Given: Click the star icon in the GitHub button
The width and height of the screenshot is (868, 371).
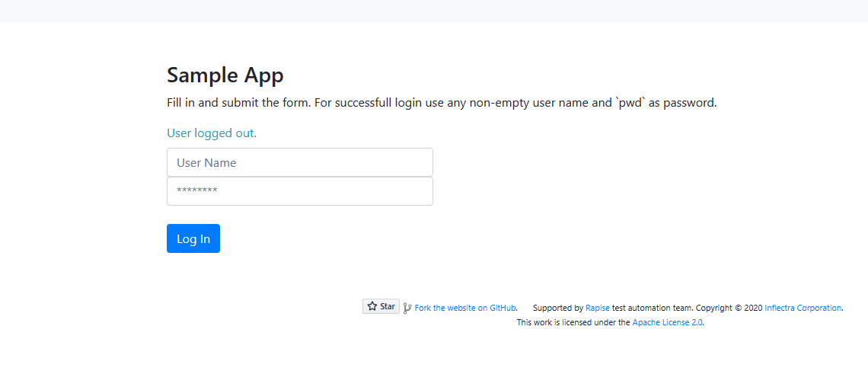Looking at the screenshot, I should tap(372, 306).
